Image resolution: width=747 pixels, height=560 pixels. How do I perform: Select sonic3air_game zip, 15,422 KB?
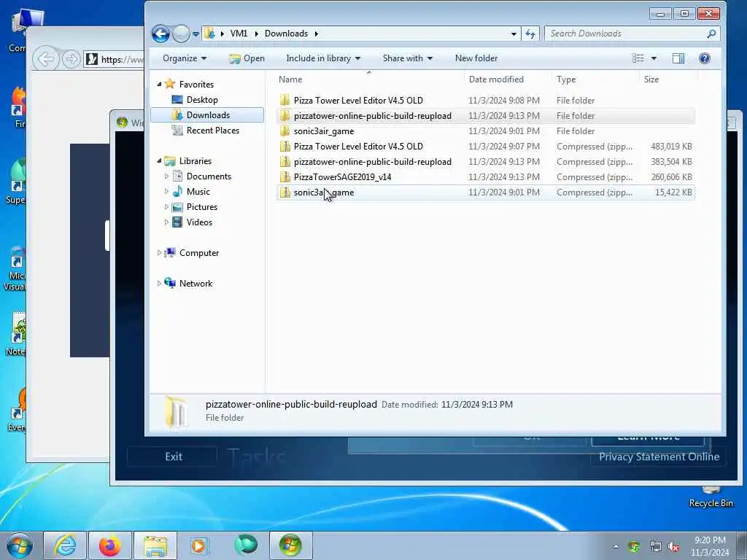pyautogui.click(x=485, y=192)
